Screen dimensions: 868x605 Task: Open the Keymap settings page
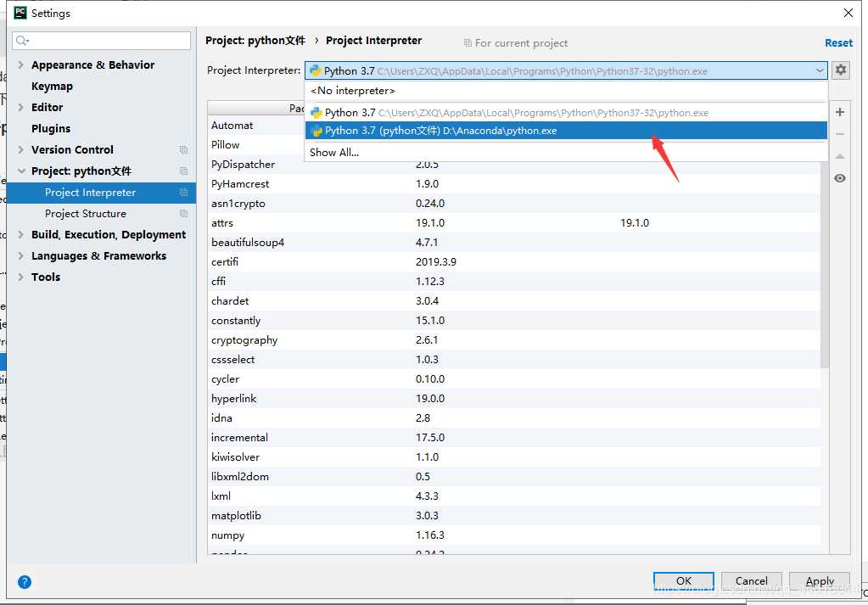pos(52,86)
